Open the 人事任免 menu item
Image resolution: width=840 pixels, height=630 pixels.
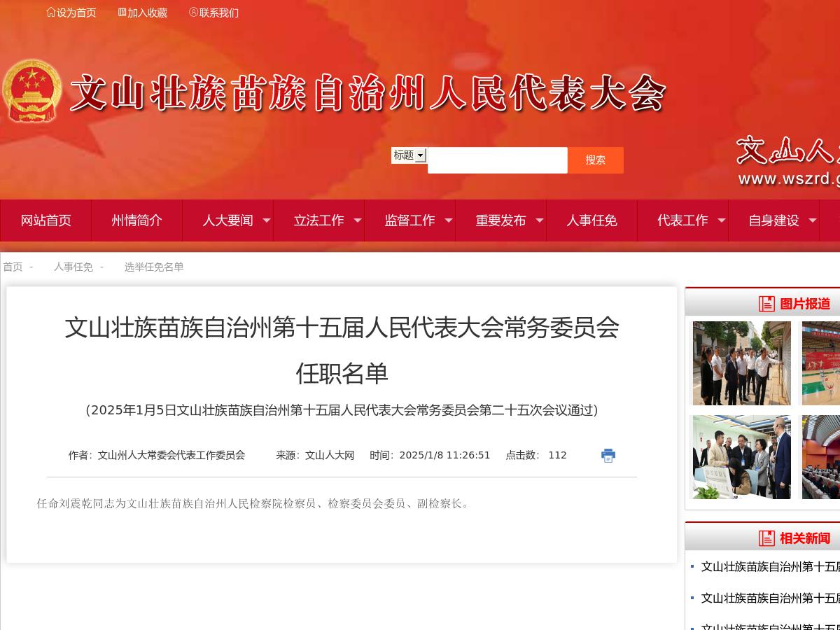coord(591,220)
